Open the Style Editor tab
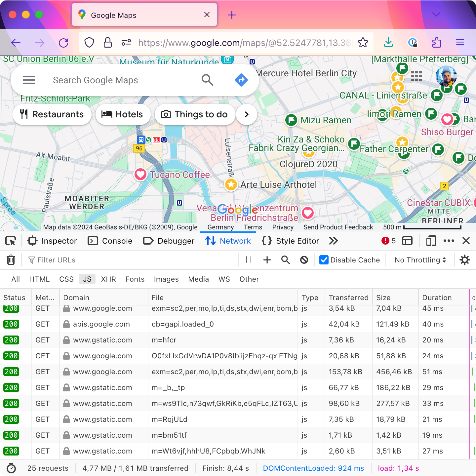Screen dimensions: 476x476 click(291, 241)
